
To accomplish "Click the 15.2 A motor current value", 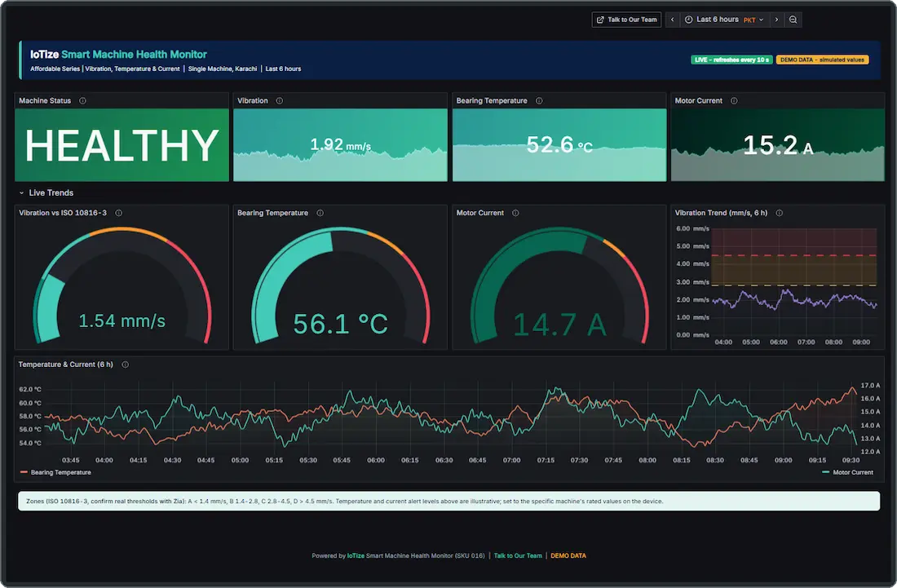I will 778,145.
